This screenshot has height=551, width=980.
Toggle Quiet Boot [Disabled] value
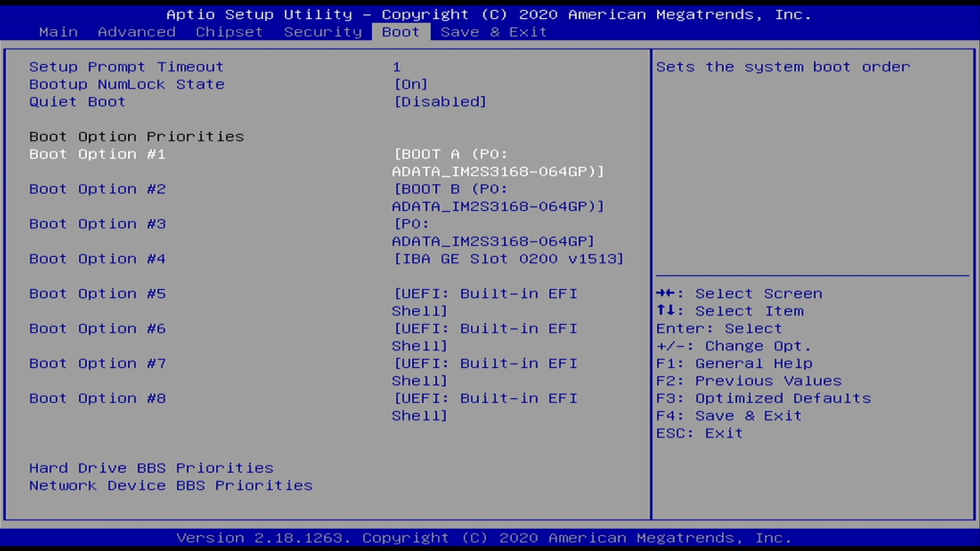[x=440, y=102]
